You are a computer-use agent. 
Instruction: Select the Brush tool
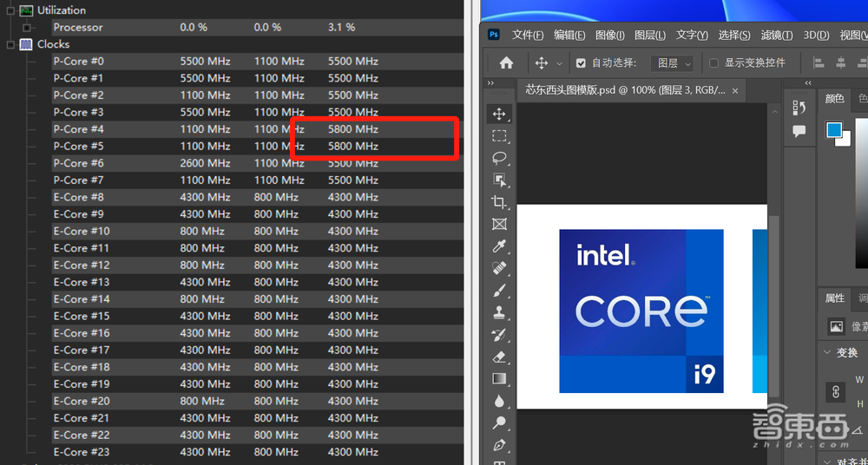point(499,291)
